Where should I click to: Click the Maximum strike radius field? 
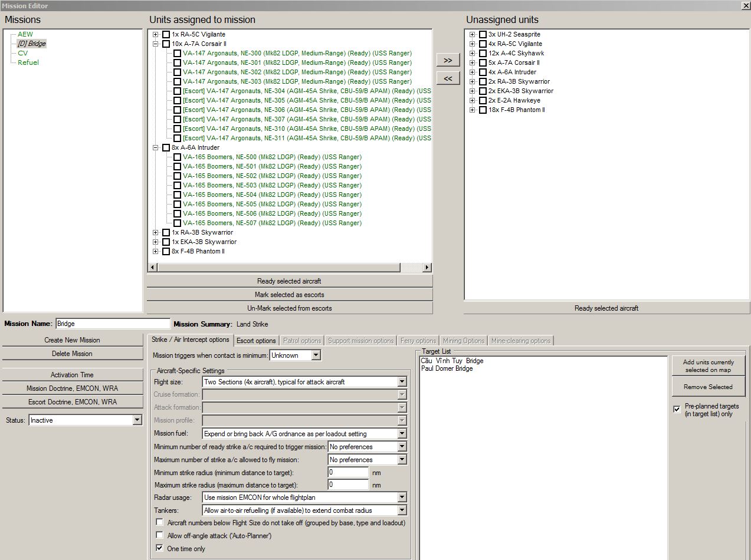point(348,485)
